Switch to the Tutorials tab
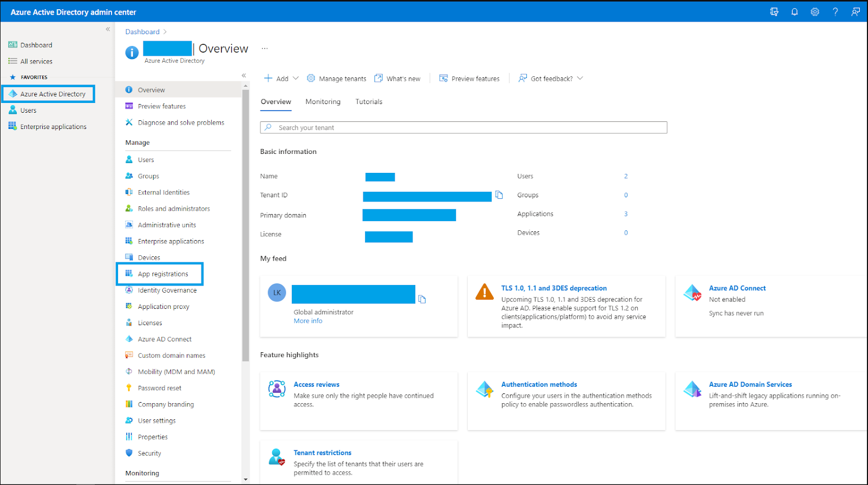 [x=369, y=102]
